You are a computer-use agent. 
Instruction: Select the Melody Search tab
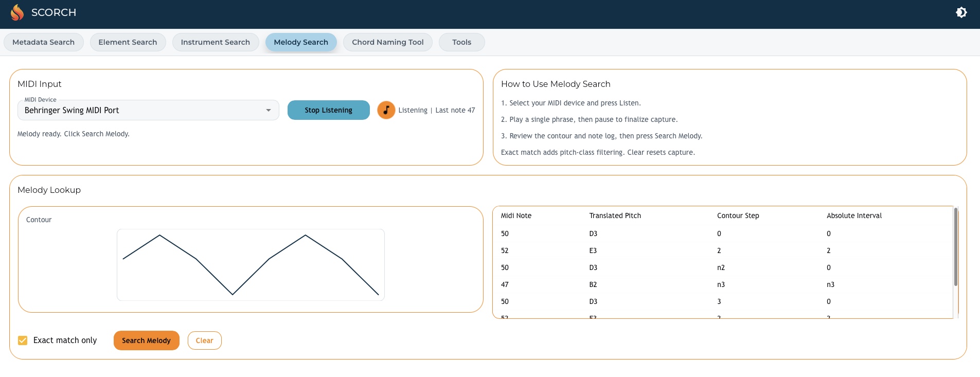tap(301, 42)
